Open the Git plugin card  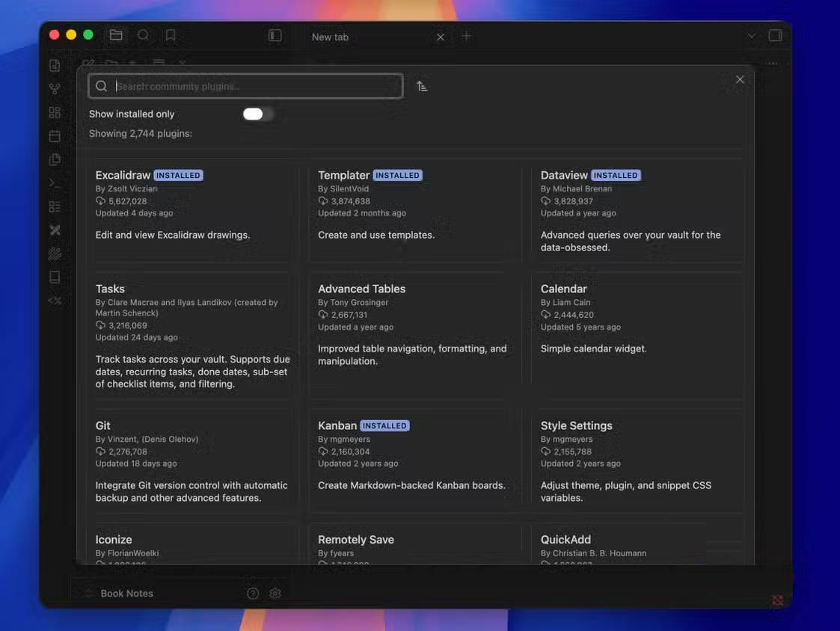pos(193,461)
